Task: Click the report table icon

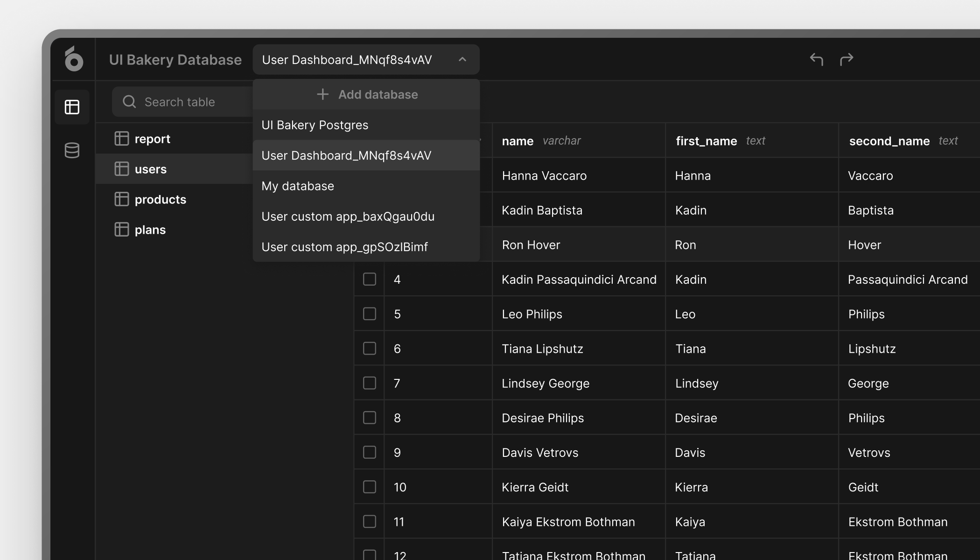Action: [x=121, y=139]
